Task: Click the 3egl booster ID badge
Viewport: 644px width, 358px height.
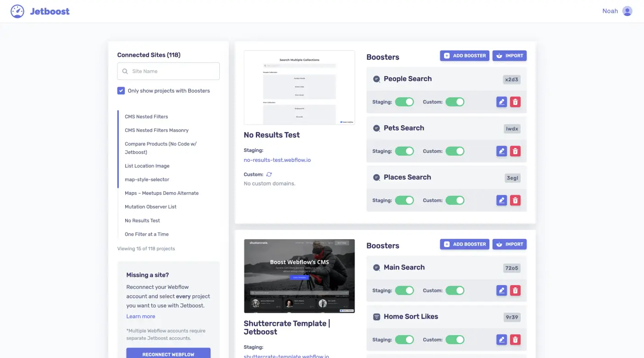Action: [512, 178]
